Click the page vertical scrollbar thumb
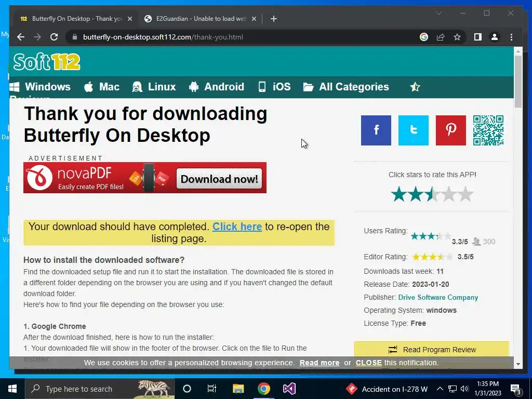Screen dimensions: 532x399 (518, 82)
